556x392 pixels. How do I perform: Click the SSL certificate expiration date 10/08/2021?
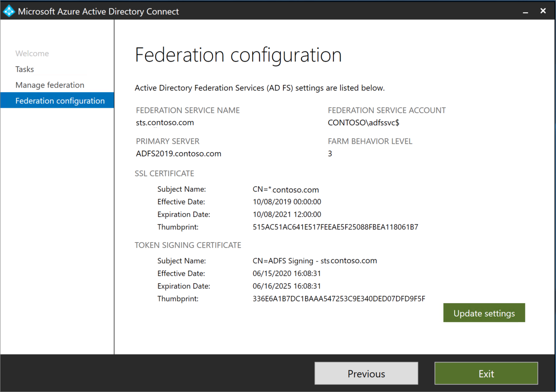click(x=287, y=214)
